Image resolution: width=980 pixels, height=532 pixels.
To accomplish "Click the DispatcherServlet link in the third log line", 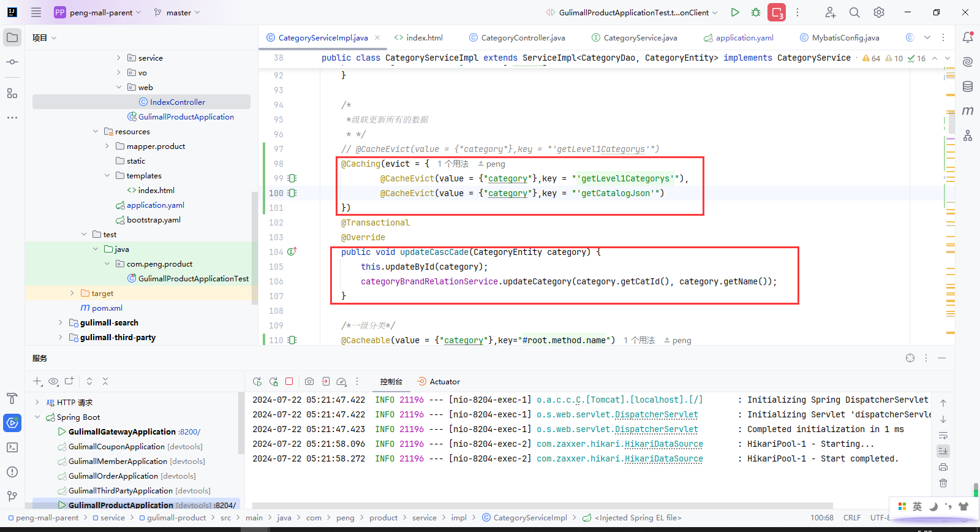I will click(x=657, y=429).
